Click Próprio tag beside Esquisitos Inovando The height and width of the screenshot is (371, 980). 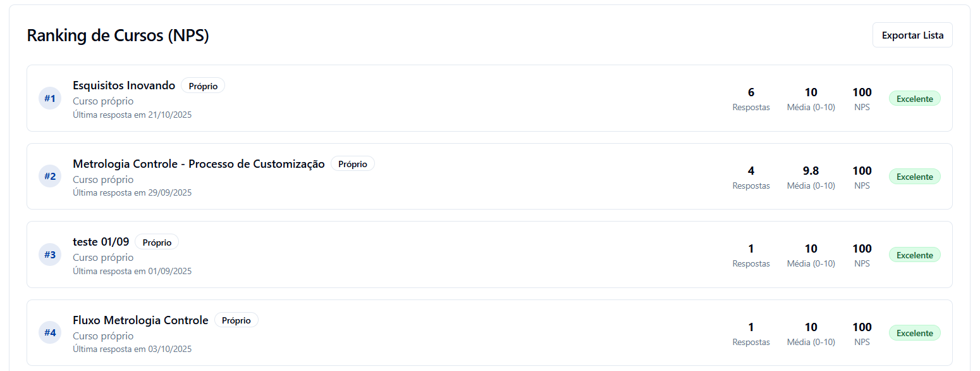point(203,86)
